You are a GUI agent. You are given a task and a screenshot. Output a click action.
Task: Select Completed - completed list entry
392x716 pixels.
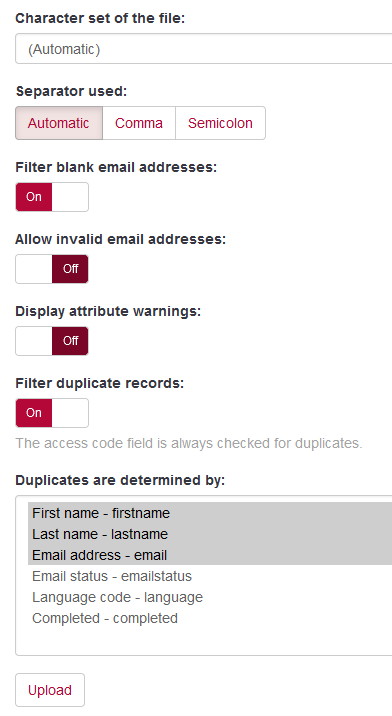[210, 618]
